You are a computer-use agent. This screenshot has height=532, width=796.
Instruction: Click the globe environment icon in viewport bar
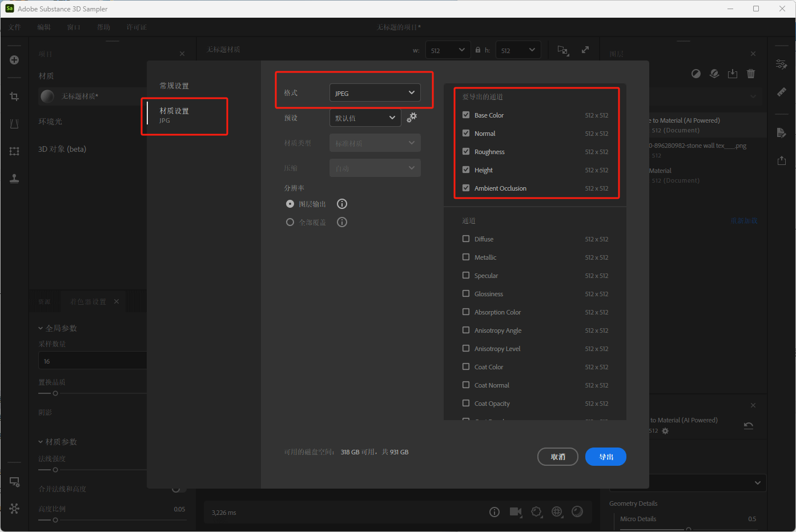(x=557, y=512)
